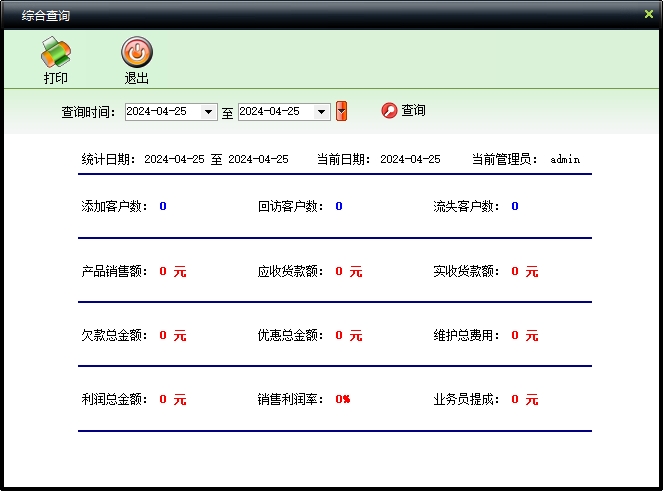Screen dimensions: 663x491
Task: Click the printer icon to print
Action: (x=56, y=51)
